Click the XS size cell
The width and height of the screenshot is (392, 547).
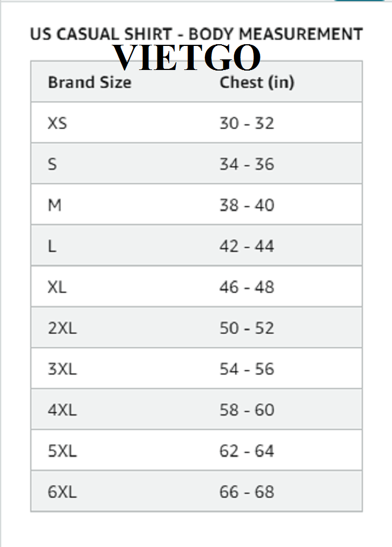point(58,123)
